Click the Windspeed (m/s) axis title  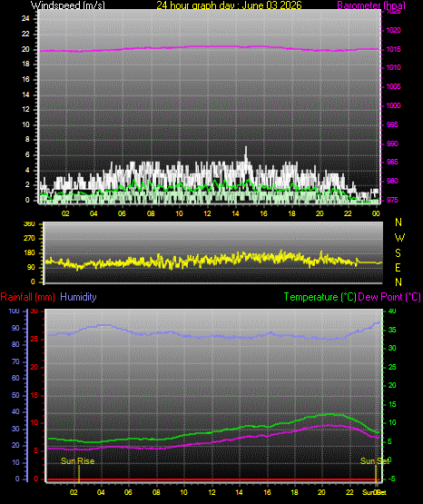click(68, 5)
